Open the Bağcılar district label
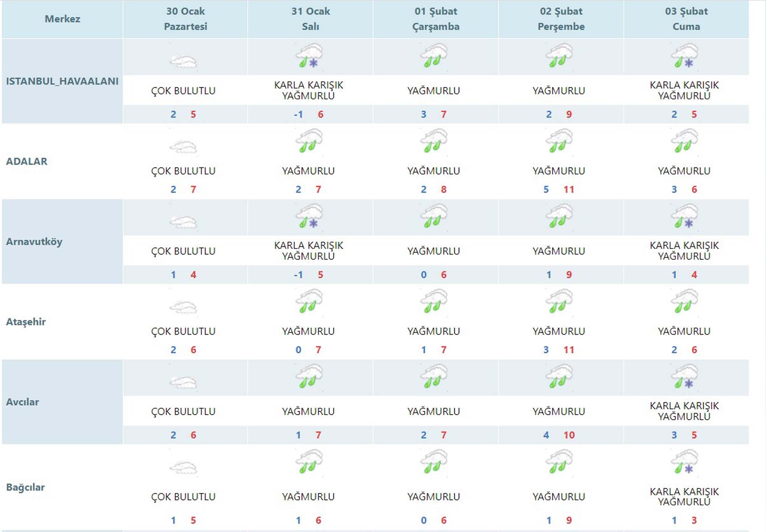The width and height of the screenshot is (766, 532). 25,487
